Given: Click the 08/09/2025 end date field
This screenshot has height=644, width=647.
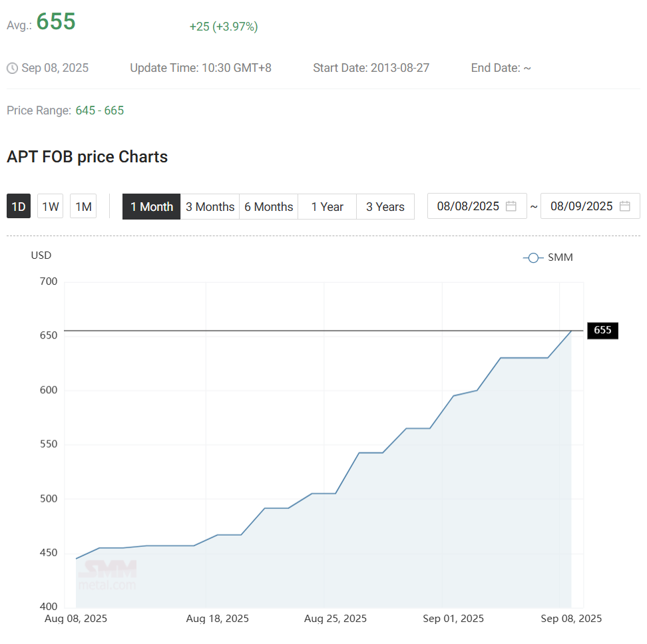Looking at the screenshot, I should [x=581, y=206].
